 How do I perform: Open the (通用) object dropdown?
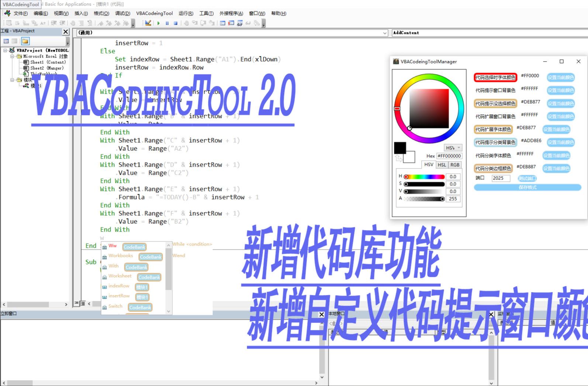coord(232,33)
